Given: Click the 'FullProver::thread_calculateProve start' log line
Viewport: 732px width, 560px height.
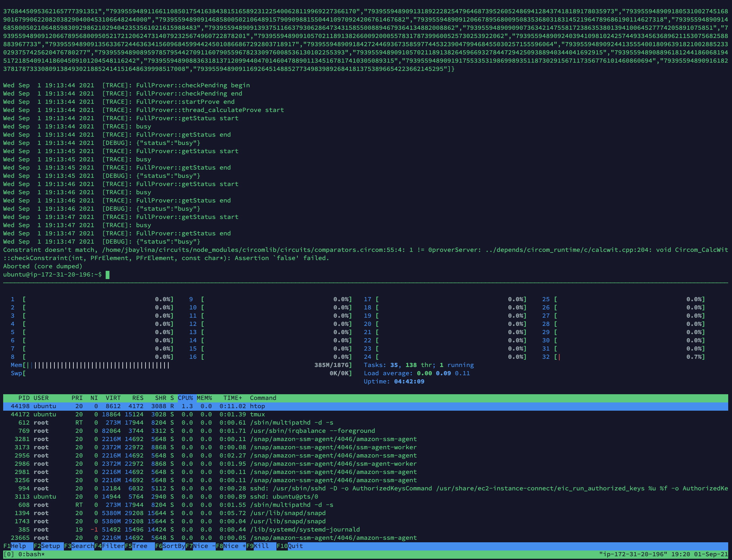Looking at the screenshot, I should (x=144, y=110).
